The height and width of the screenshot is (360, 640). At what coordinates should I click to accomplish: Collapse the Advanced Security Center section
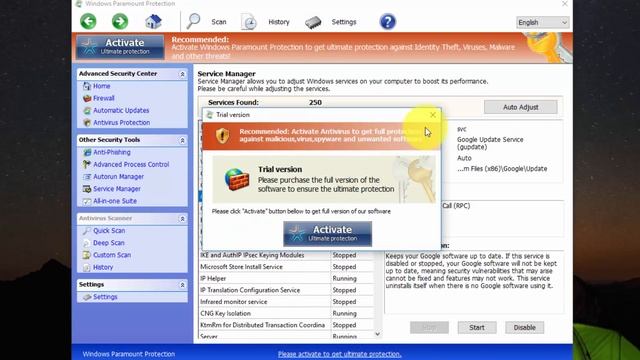[x=182, y=74]
